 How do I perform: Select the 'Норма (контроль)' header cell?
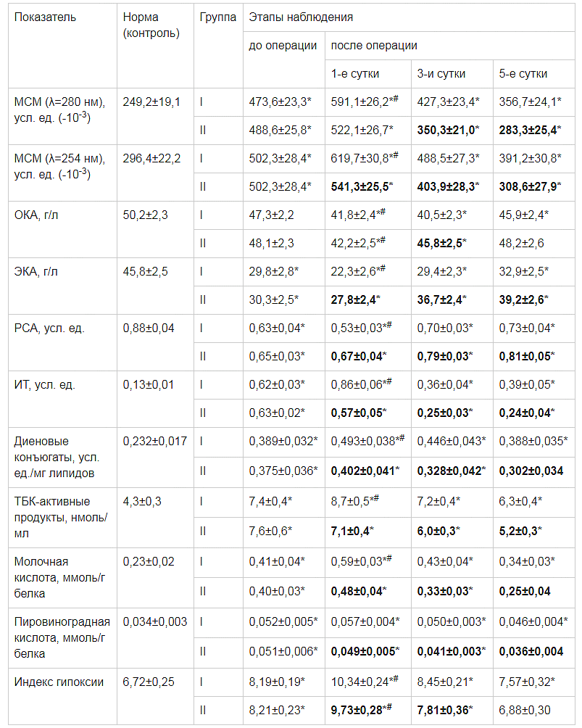click(x=151, y=25)
